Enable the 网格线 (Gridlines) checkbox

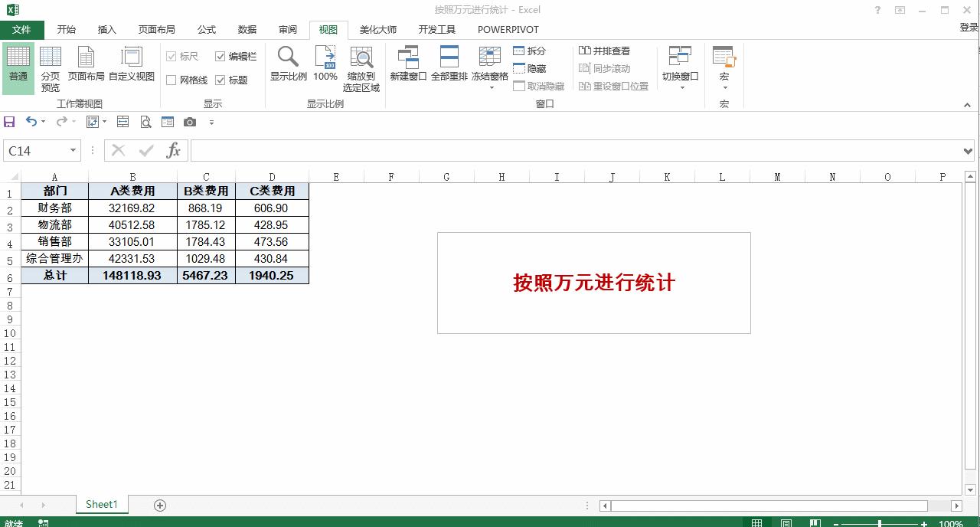click(x=171, y=80)
